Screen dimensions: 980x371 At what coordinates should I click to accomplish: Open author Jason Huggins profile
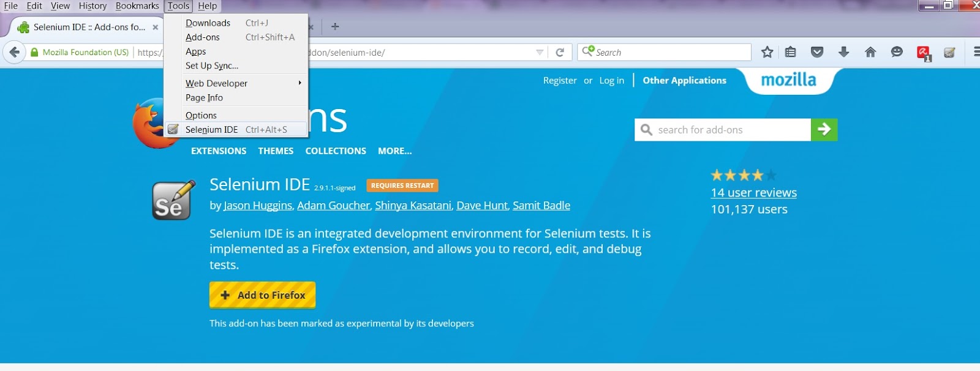[x=258, y=206]
